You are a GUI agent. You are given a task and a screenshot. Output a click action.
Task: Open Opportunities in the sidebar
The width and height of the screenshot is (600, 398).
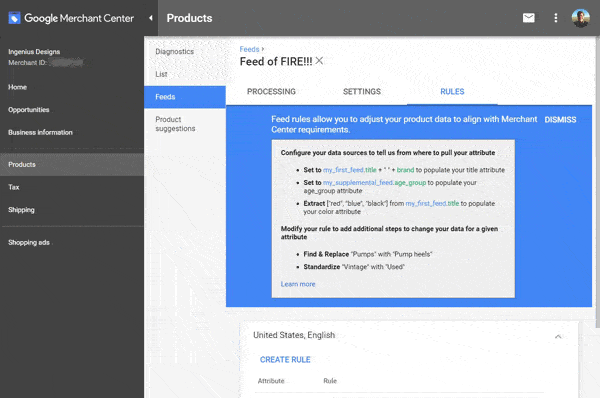pyautogui.click(x=29, y=110)
